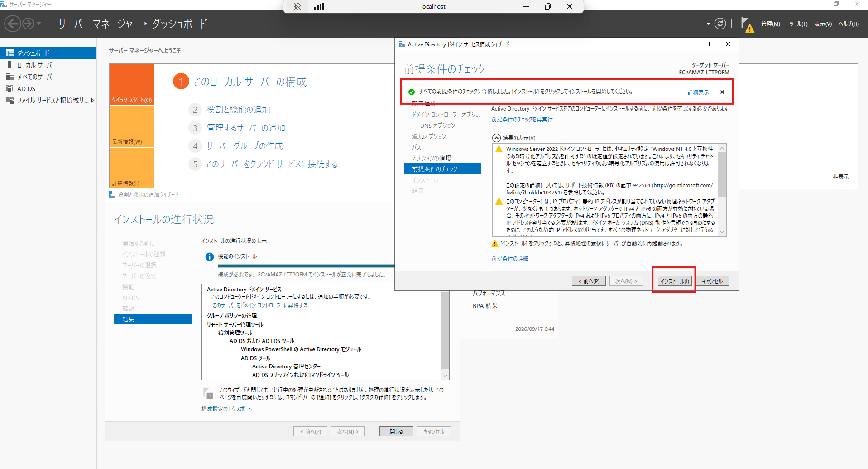
Task: Select すべてのサーバー in the sidebar
Action: pos(48,77)
